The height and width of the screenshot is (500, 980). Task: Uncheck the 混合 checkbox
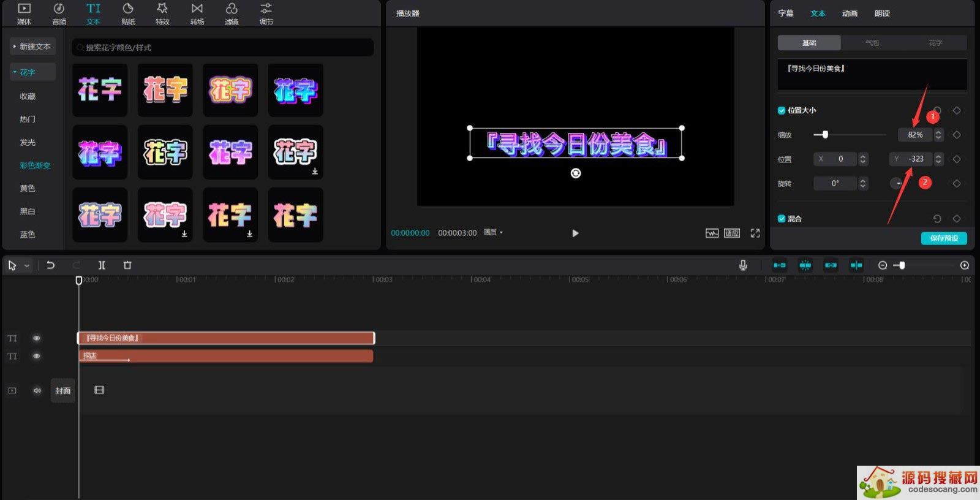click(x=782, y=219)
